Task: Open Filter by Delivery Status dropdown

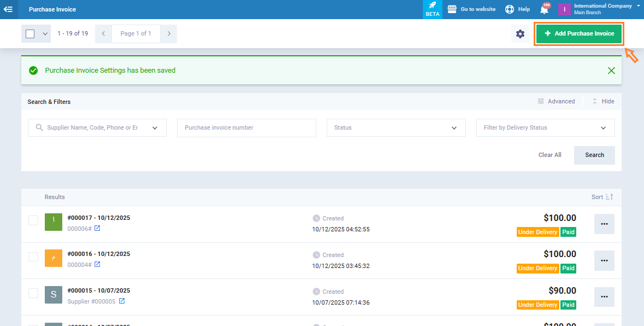Action: (545, 128)
